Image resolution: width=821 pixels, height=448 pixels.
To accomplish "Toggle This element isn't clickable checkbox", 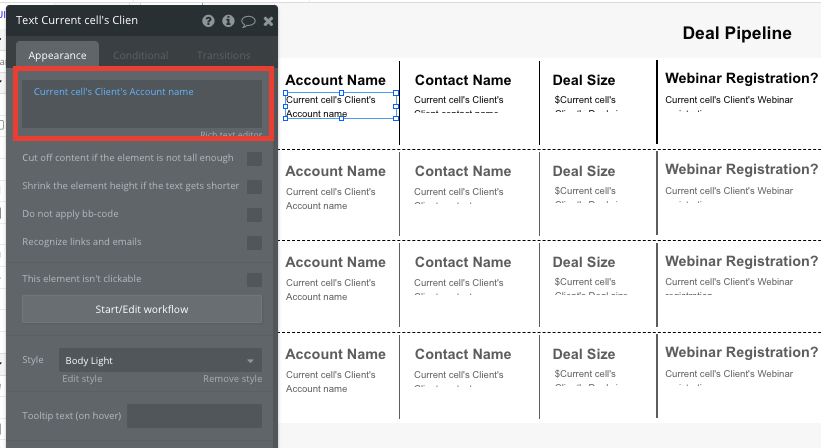I will (254, 280).
